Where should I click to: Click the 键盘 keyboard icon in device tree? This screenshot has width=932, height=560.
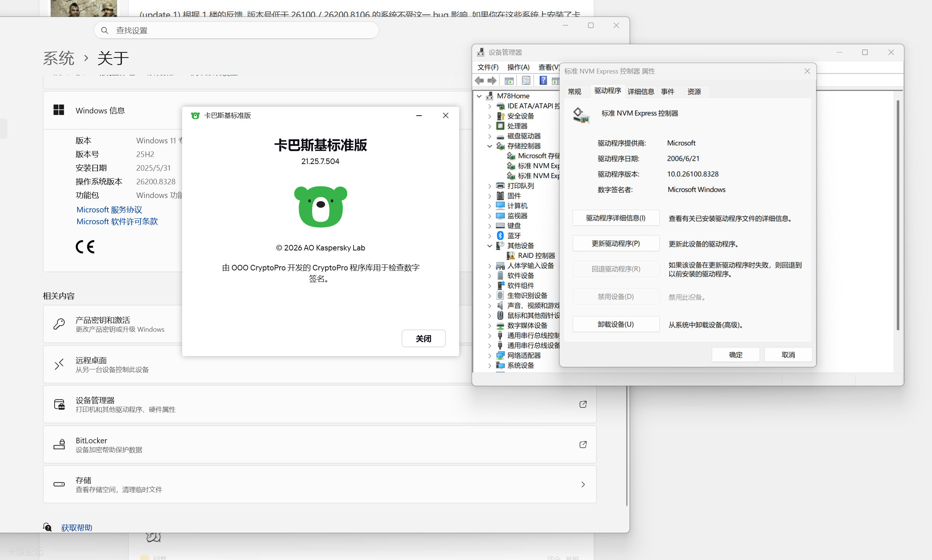pos(500,226)
